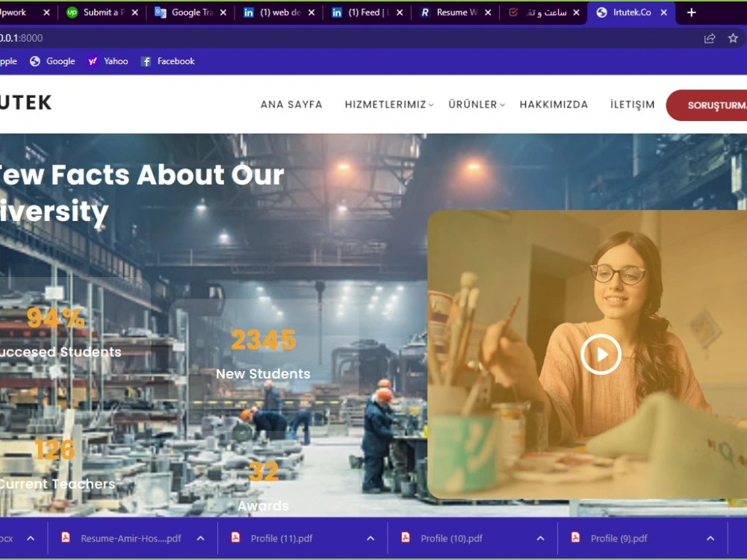Expand options for the docx download
This screenshot has width=747, height=560.
[x=31, y=538]
